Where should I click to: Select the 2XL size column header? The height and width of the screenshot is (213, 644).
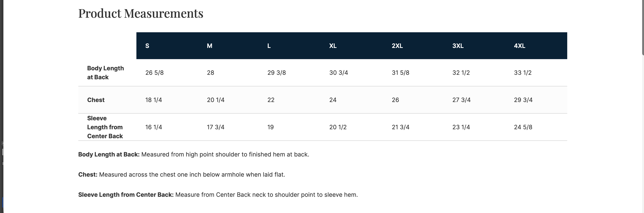397,46
